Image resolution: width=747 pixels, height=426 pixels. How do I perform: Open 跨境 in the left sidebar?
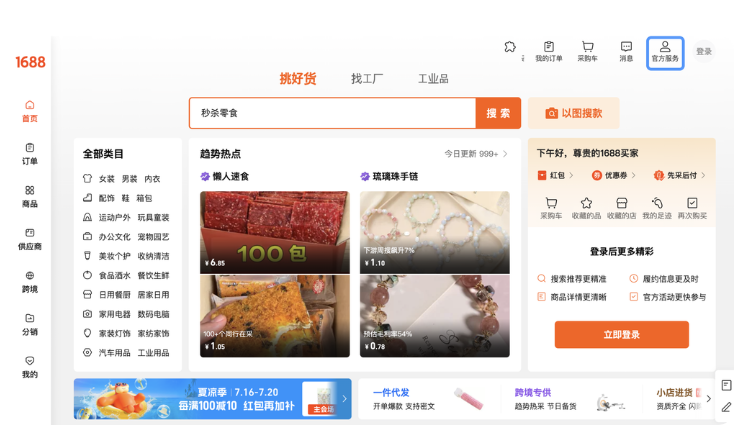tap(30, 282)
